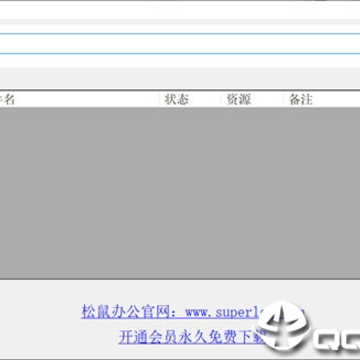Image resolution: width=360 pixels, height=360 pixels.
Task: Click the 状态 column header
Action: pos(189,99)
